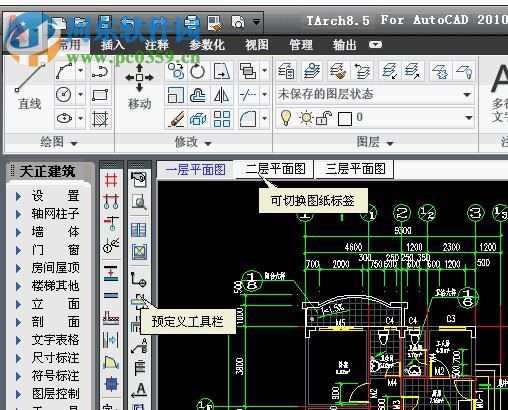
Task: Click layer 0 color swatch
Action: click(x=345, y=119)
